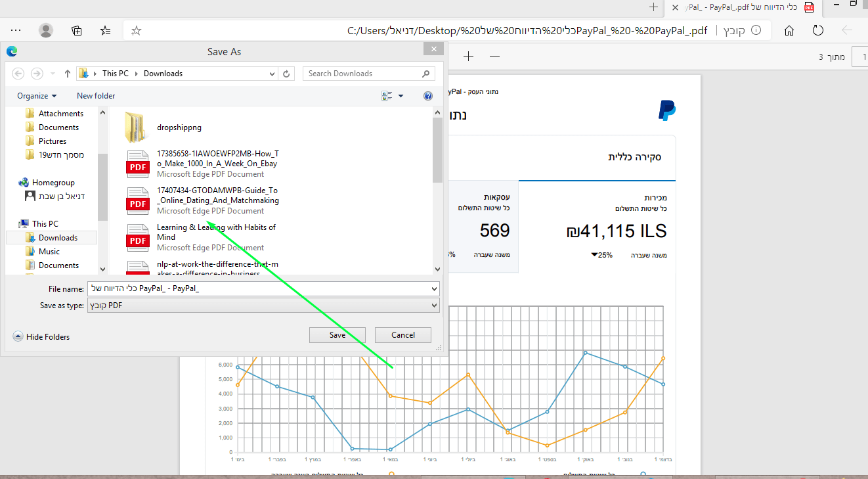
Task: Select Downloads in the navigation tree
Action: [x=58, y=238]
